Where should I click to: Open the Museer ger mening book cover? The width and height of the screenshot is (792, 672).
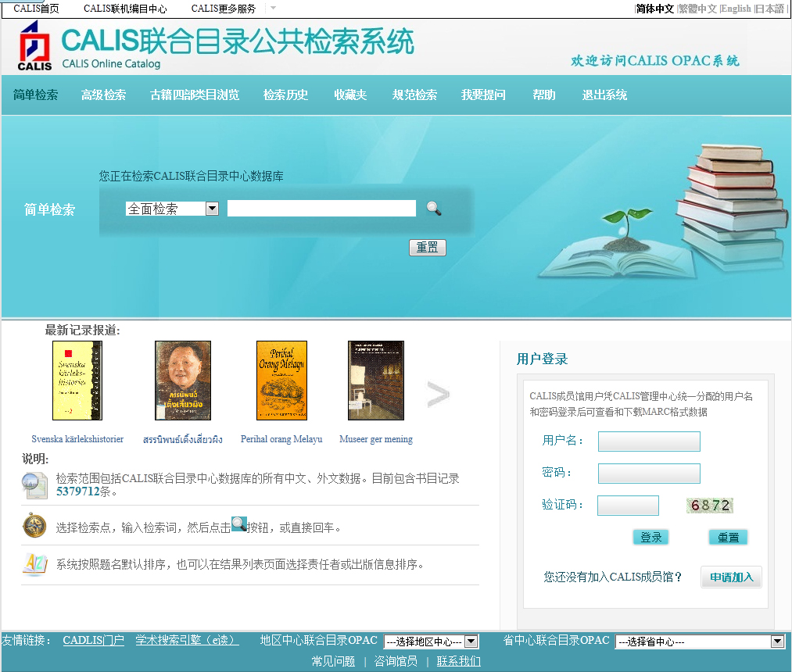coord(375,381)
